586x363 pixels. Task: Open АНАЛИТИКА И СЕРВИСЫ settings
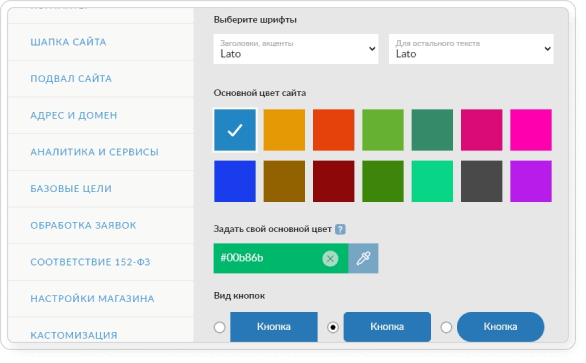(101, 152)
